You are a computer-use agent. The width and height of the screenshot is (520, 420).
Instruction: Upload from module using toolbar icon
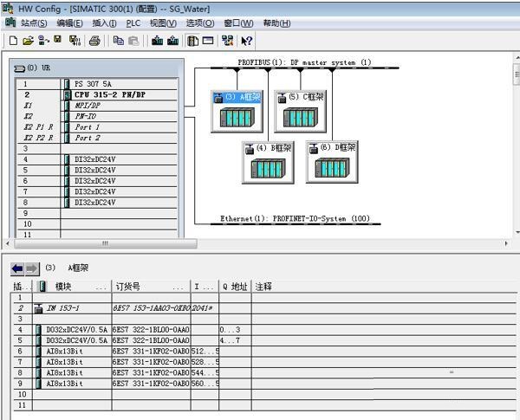tap(172, 41)
